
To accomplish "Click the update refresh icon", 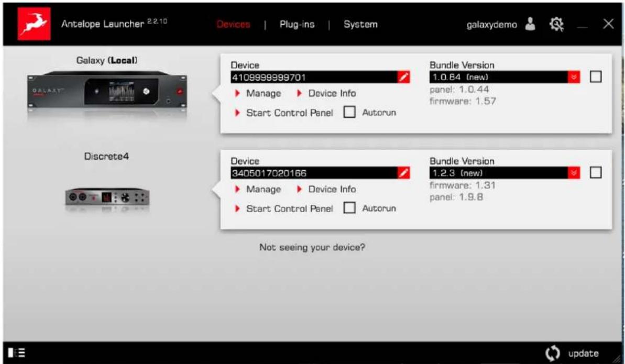I will tap(553, 353).
